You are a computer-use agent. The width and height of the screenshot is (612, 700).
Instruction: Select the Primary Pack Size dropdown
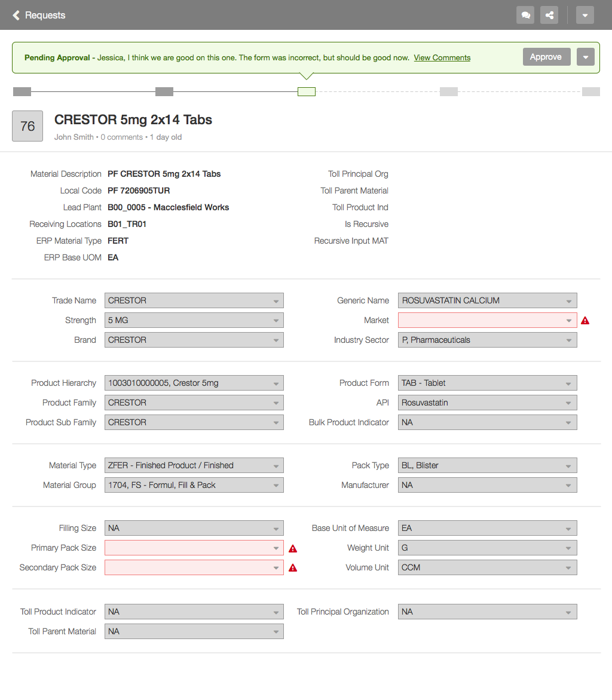(x=194, y=548)
